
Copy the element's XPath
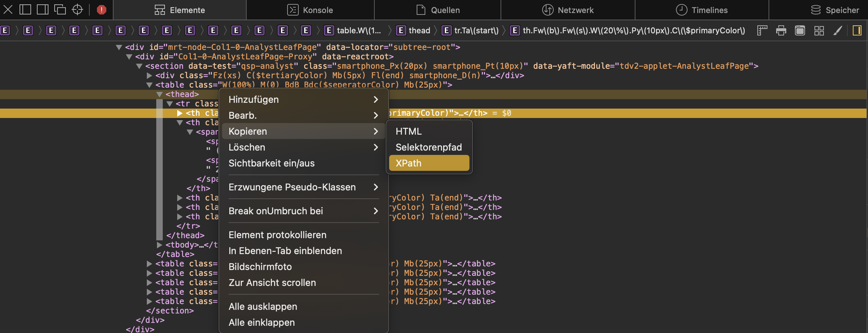point(429,163)
